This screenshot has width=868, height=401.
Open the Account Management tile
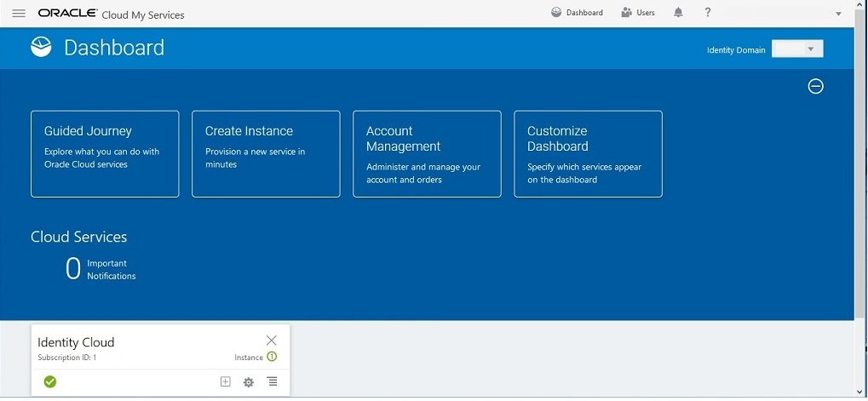click(427, 154)
